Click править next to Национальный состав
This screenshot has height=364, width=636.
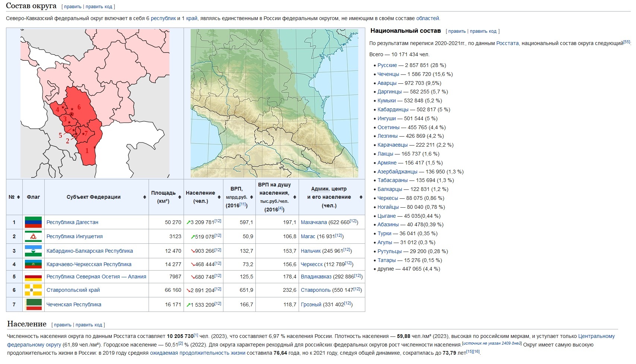click(x=457, y=31)
